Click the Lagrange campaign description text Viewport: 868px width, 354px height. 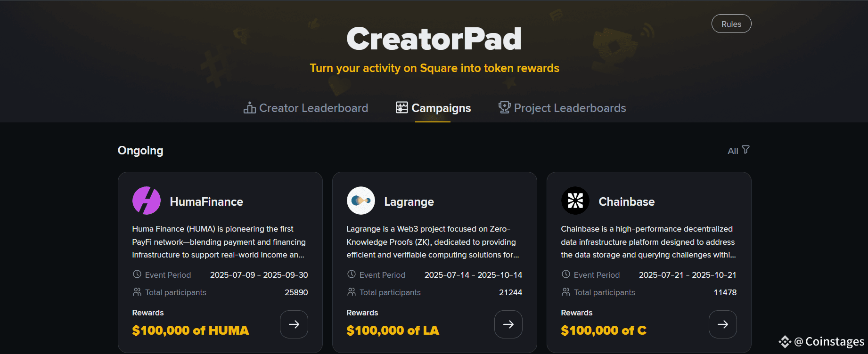coord(433,242)
